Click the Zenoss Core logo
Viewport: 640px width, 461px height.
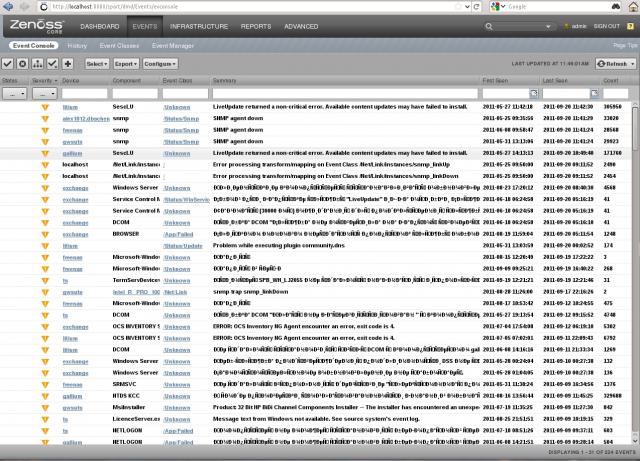point(37,26)
